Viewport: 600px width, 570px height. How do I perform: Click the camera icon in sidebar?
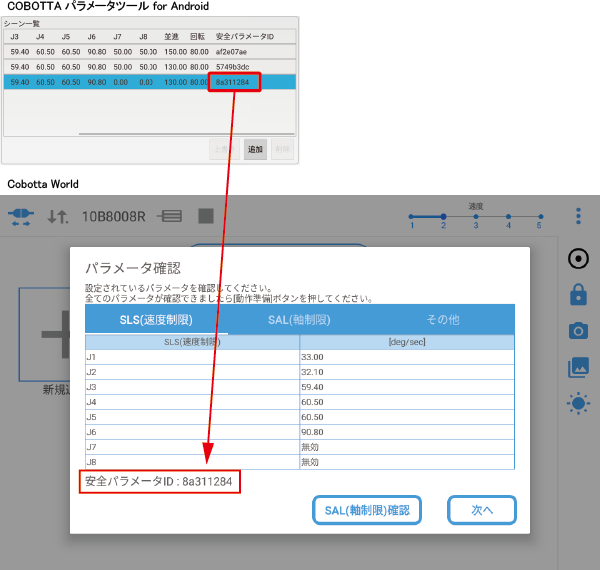click(578, 331)
